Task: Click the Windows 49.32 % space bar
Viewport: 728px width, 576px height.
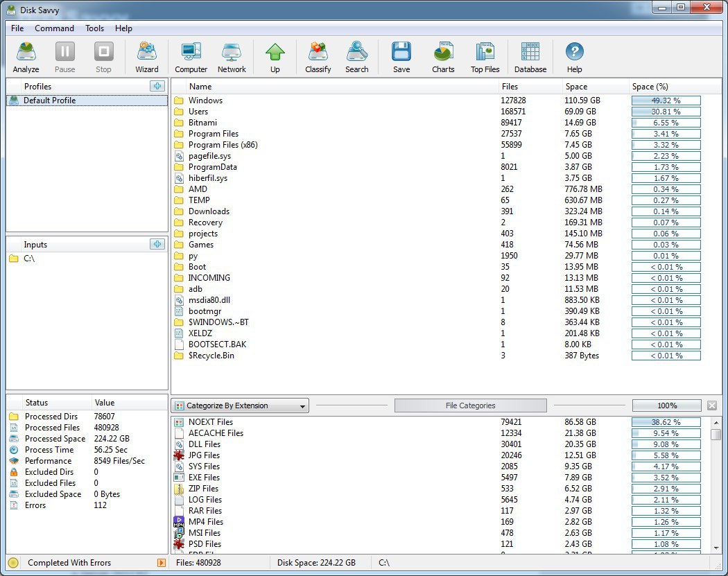Action: pos(666,101)
